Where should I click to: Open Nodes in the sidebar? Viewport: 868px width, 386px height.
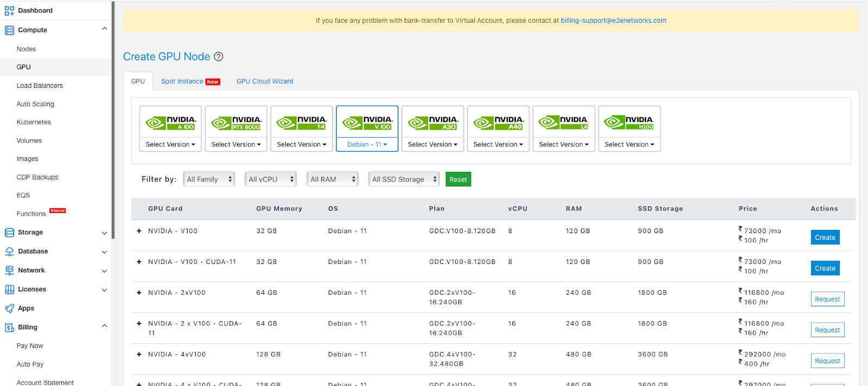(x=26, y=49)
